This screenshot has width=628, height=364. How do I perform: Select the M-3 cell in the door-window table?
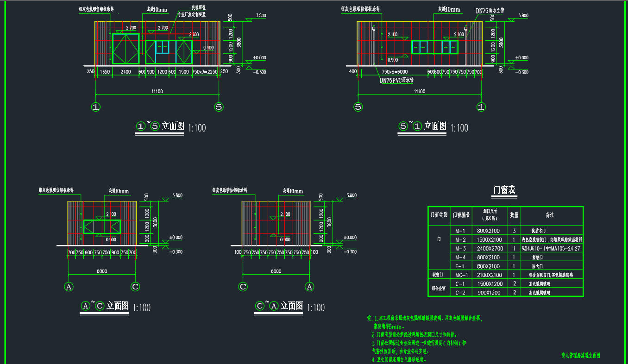[x=460, y=249]
